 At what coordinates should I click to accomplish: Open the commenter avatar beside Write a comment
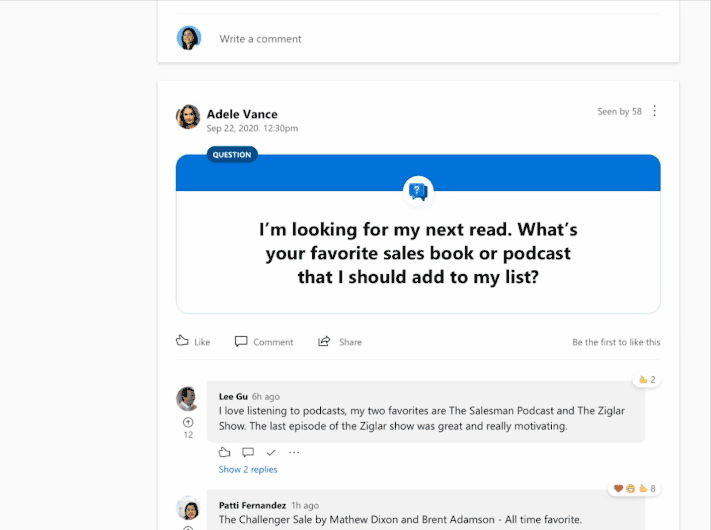[x=189, y=38]
